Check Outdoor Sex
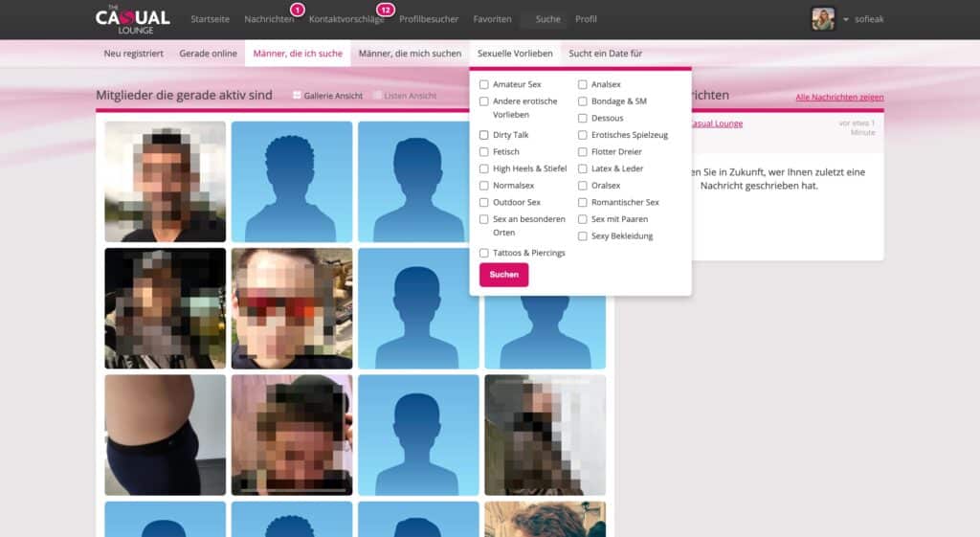980x537 pixels. tap(483, 203)
